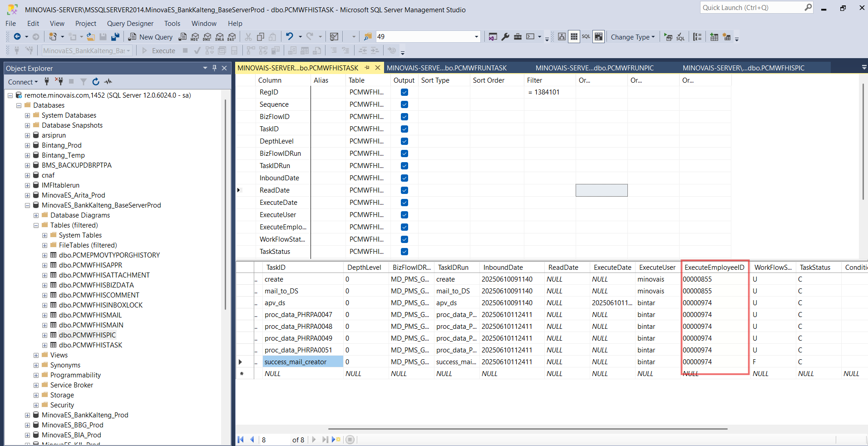
Task: Uncheck the Output box for TaskStatus
Action: click(404, 252)
